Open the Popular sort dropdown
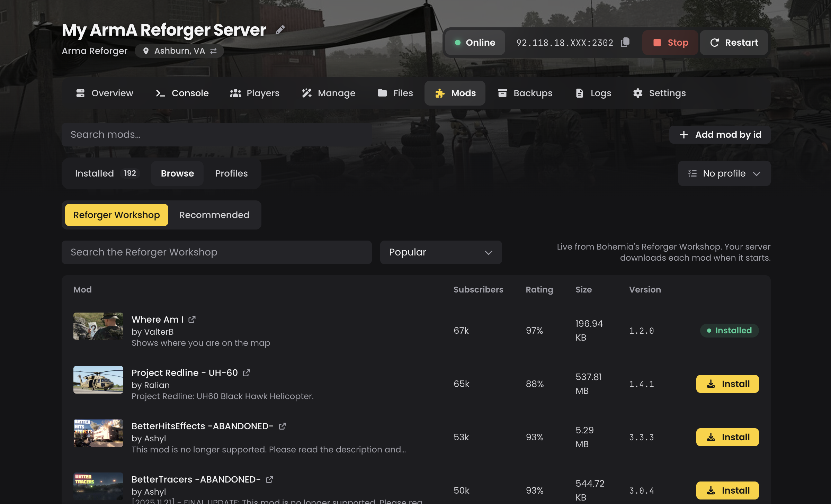Image resolution: width=831 pixels, height=504 pixels. pyautogui.click(x=441, y=252)
